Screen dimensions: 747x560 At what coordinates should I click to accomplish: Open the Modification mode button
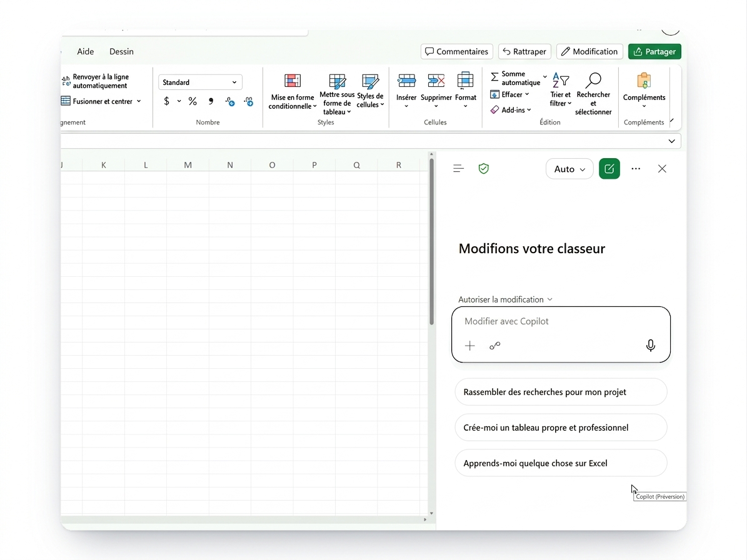[x=589, y=51]
